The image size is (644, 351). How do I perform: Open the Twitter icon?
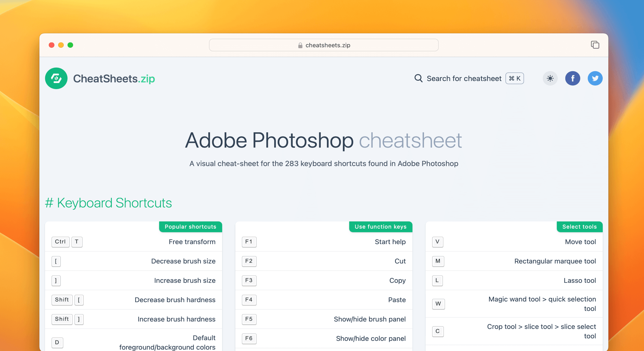595,78
